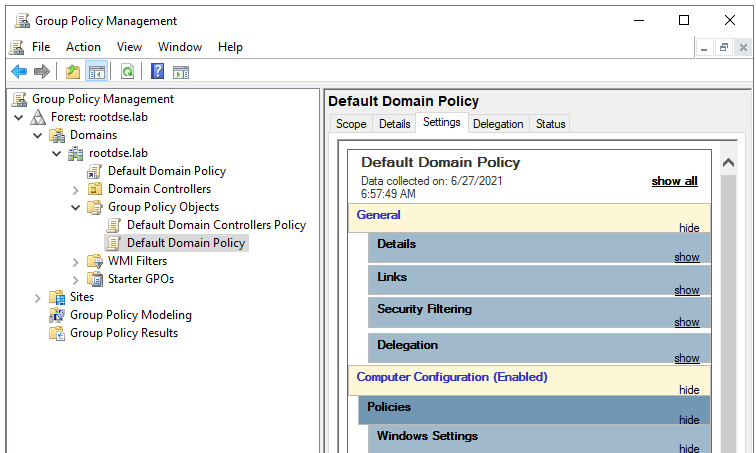Expand the Starter GPOs node
The height and width of the screenshot is (453, 756).
(76, 280)
